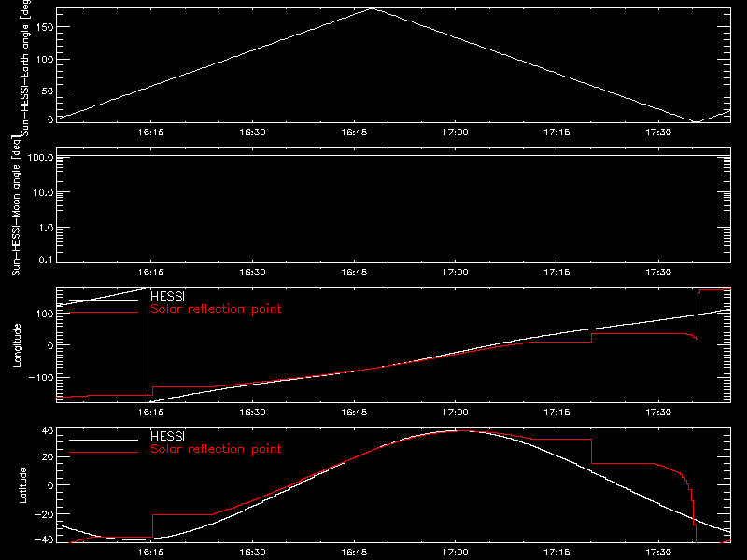Click the red legend line sample in Latitude plot
The width and height of the screenshot is (747, 560).
tap(104, 453)
